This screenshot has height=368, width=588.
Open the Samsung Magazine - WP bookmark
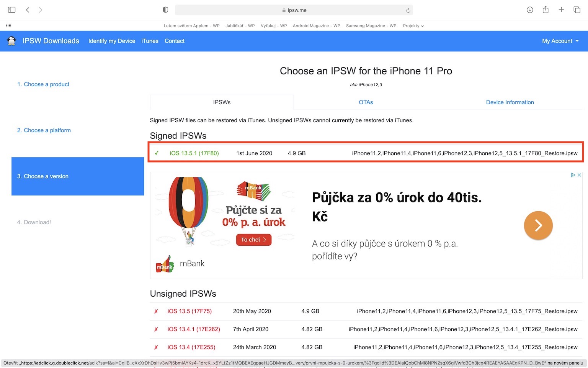coord(371,26)
